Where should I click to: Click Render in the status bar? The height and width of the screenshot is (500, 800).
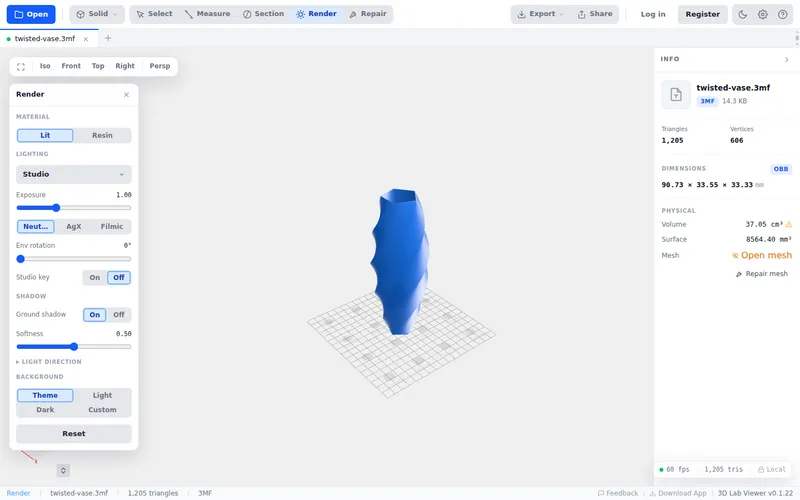18,493
